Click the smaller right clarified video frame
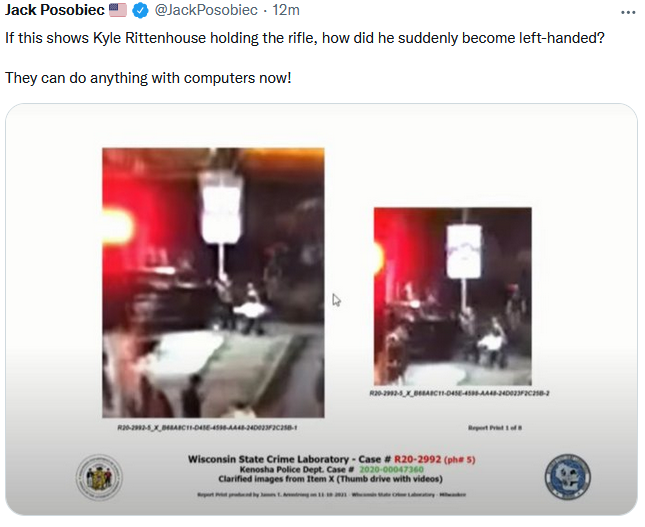 (452, 296)
